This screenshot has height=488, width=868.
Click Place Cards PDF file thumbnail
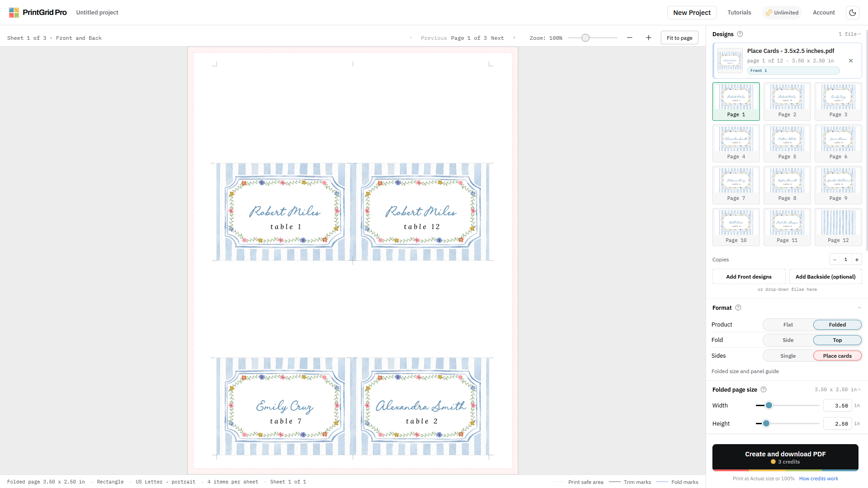click(x=730, y=61)
